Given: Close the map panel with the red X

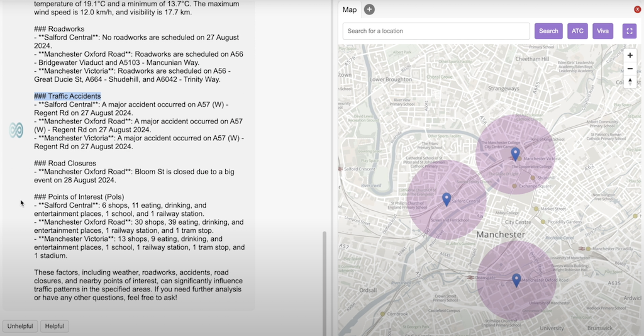Looking at the screenshot, I should (638, 9).
